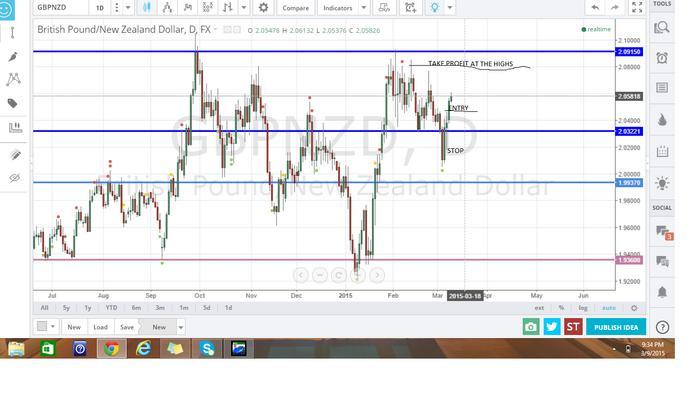Select the pencil icon in the left toolbar
Viewport: 700px width, 394px height.
pos(15,155)
